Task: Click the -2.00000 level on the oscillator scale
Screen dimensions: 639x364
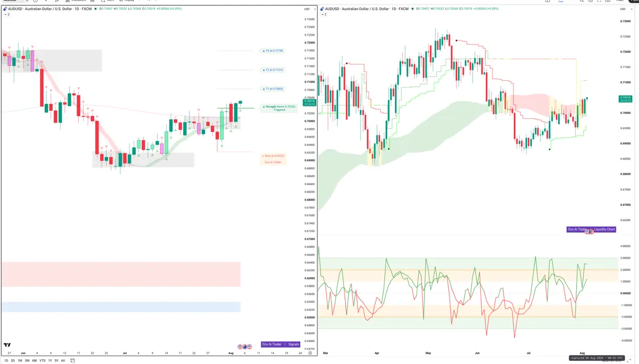Action: click(x=625, y=317)
